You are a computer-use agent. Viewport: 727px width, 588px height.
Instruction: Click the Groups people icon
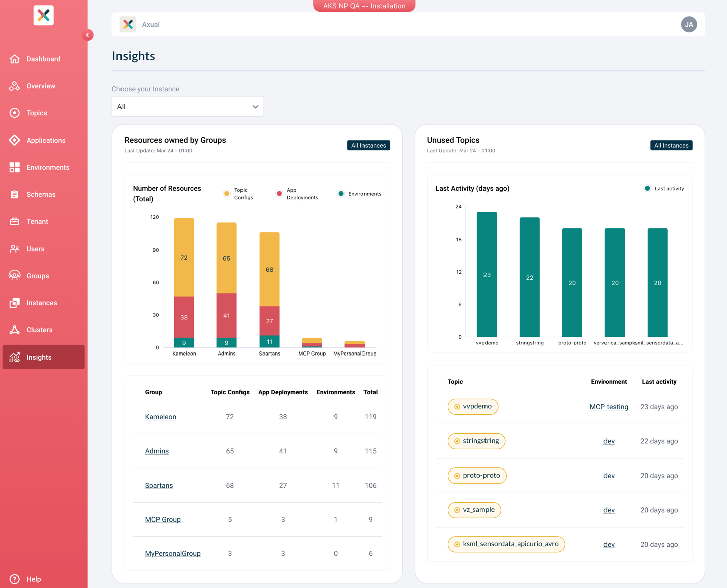click(14, 276)
